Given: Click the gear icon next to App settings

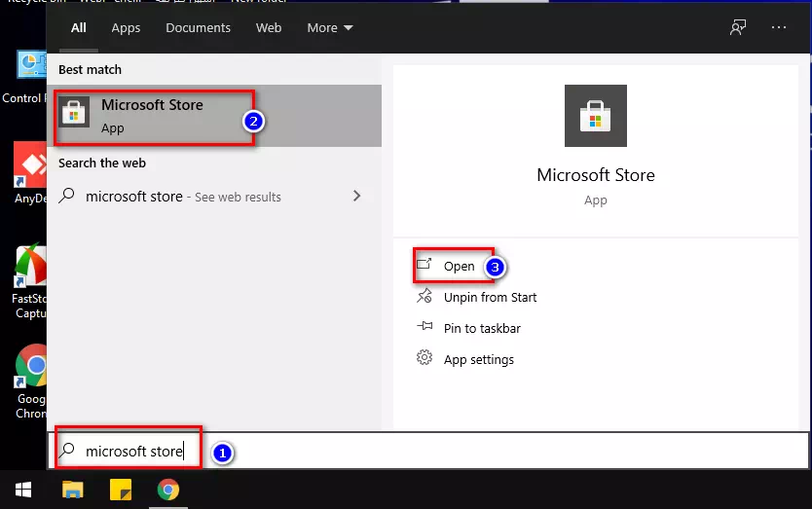Looking at the screenshot, I should (x=424, y=358).
